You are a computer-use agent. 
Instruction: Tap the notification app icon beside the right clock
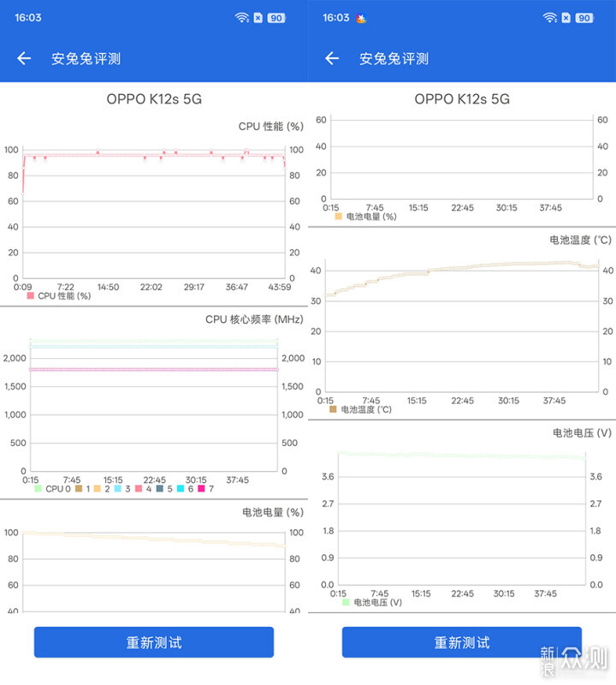tap(361, 18)
